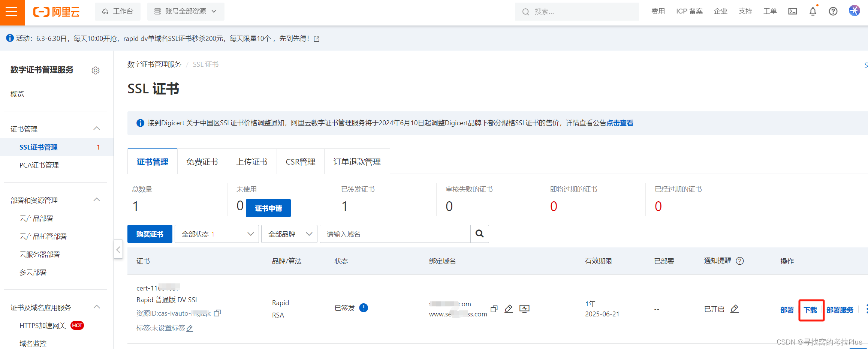This screenshot has height=349, width=868.
Task: Select HTTPS加速网关 in the sidebar
Action: (x=43, y=326)
